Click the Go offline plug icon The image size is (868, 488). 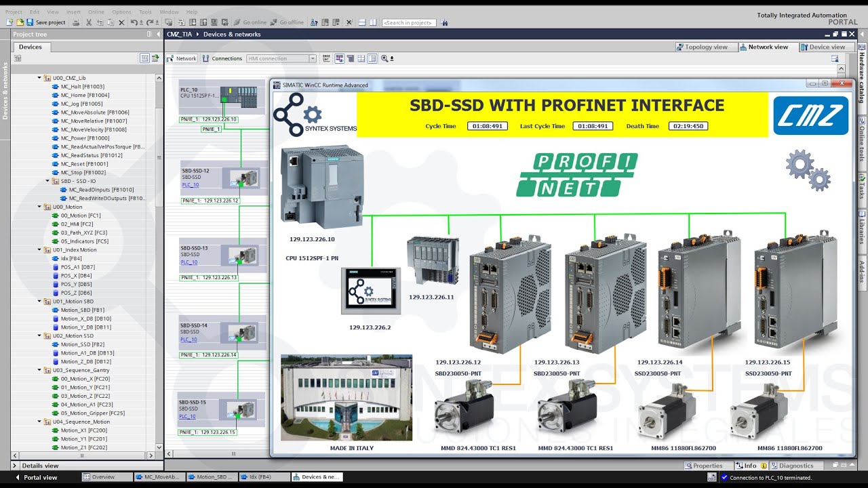274,22
